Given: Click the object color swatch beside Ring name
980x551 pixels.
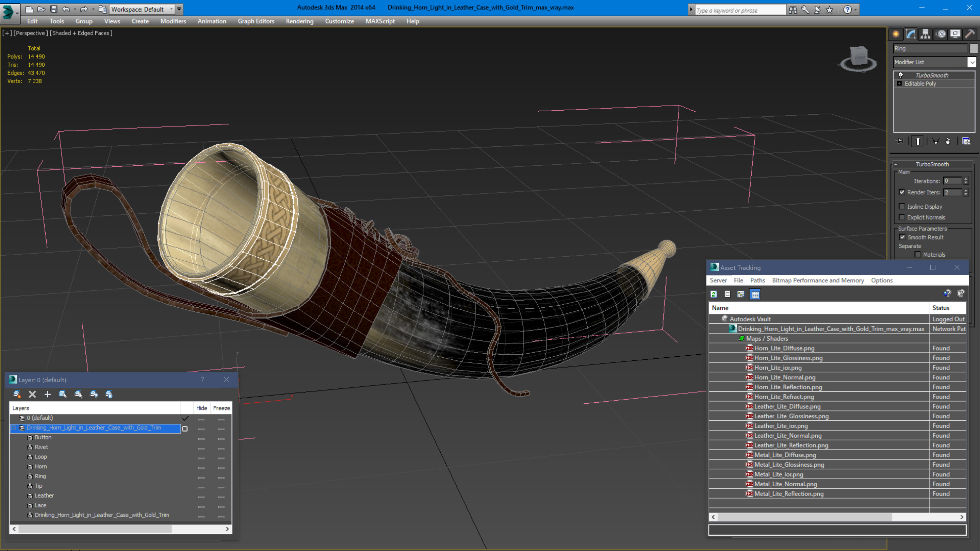Looking at the screenshot, I should pyautogui.click(x=974, y=48).
